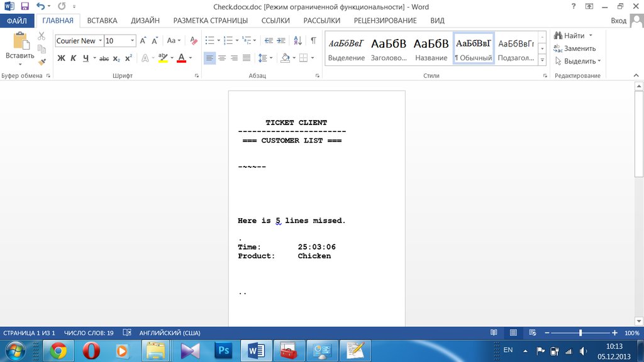Open the ВСТАВКА ribbon tab

(102, 21)
